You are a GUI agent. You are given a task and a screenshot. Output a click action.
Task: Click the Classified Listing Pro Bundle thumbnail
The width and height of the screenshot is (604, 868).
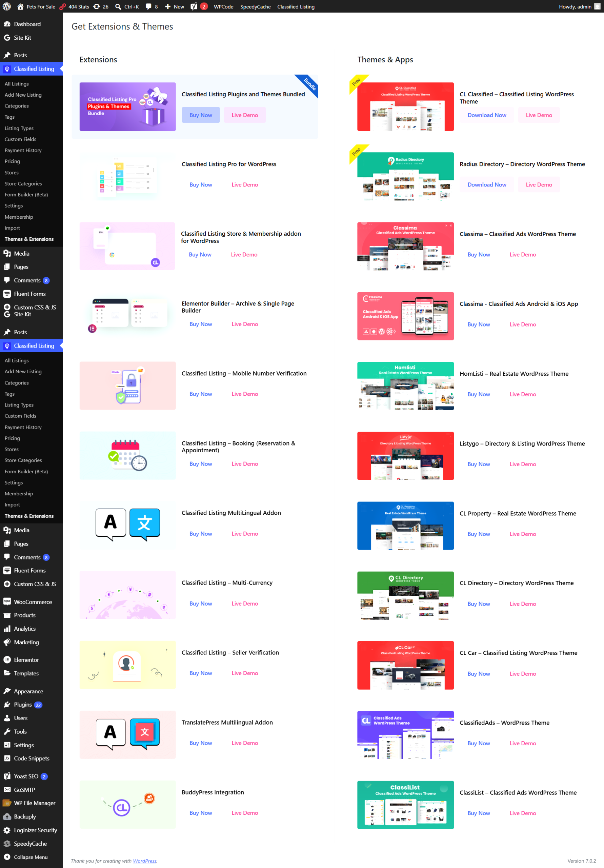(127, 106)
